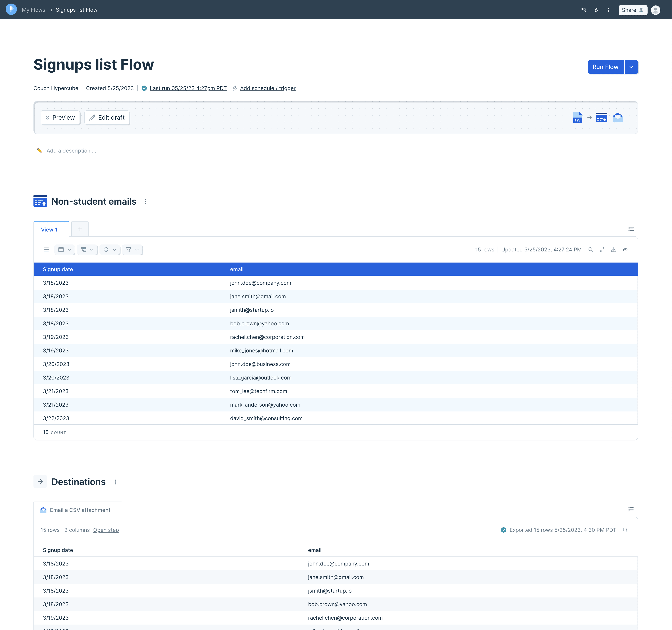Click the email envelope step icon
The height and width of the screenshot is (630, 672).
coord(618,118)
